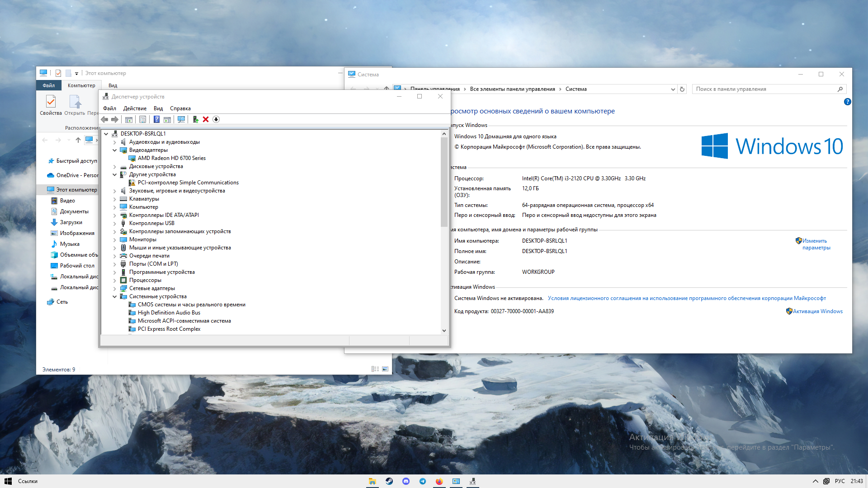Select High Definition Audio Bus device
The width and height of the screenshot is (868, 488).
169,313
